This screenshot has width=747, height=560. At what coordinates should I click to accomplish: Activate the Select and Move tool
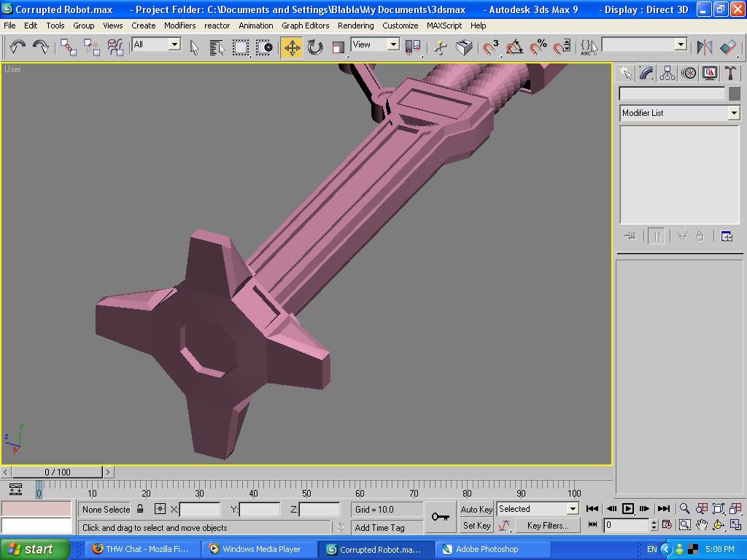tap(292, 47)
